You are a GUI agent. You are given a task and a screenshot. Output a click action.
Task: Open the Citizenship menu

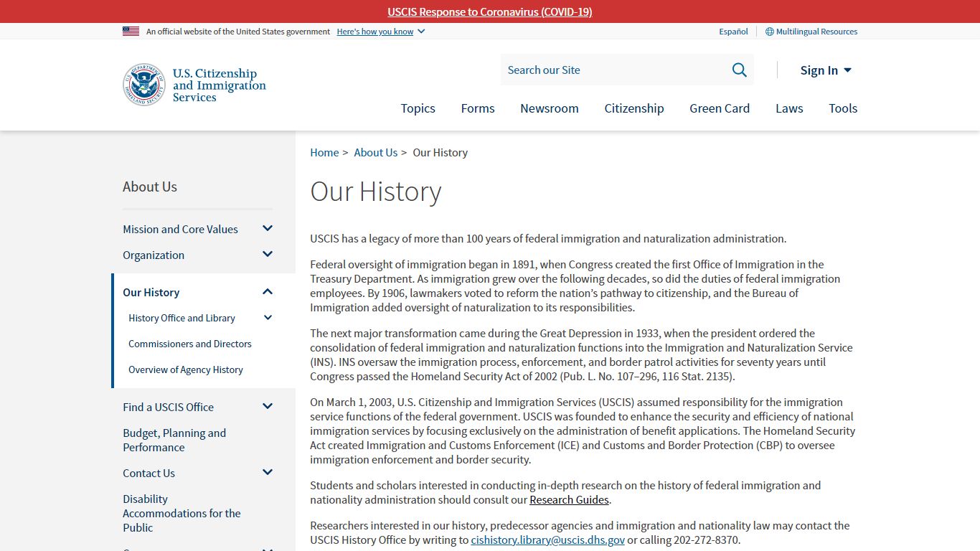(634, 108)
